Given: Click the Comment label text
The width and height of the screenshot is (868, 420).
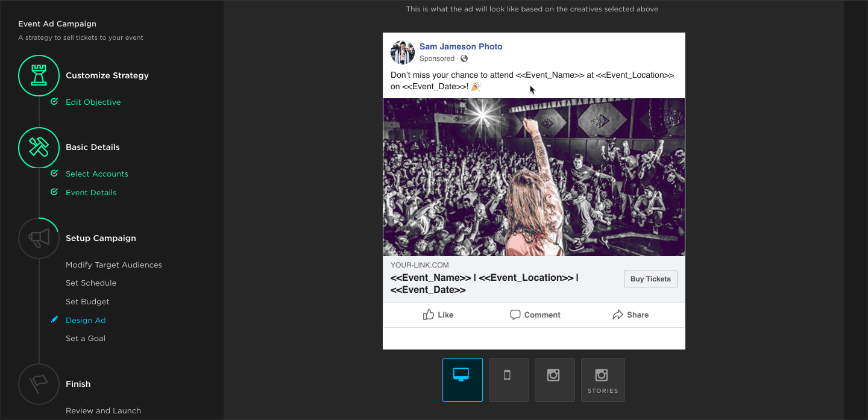Looking at the screenshot, I should [542, 315].
